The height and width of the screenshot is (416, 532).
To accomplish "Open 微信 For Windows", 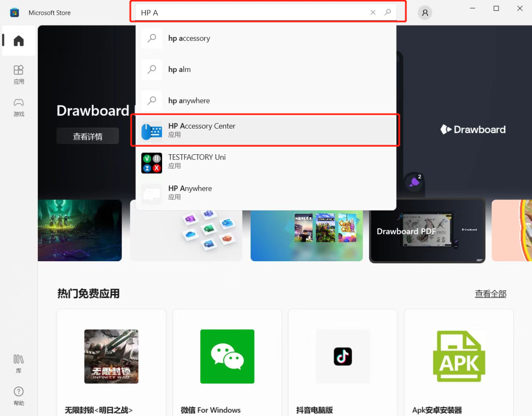I will [227, 356].
